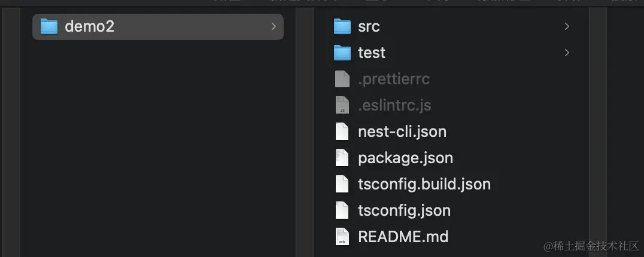
Task: Select the tsconfig.json file name
Action: [x=404, y=211]
